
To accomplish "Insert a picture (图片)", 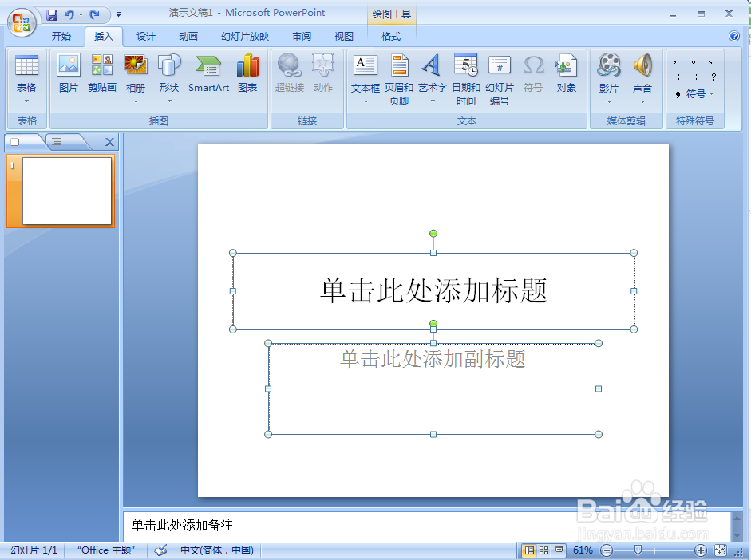I will 69,73.
